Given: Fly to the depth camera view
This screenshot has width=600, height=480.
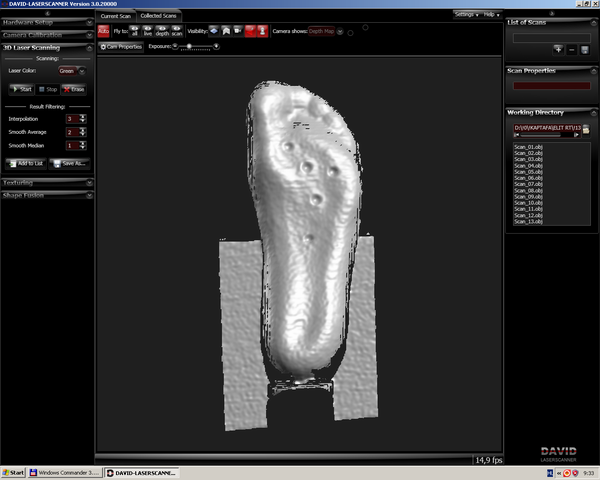Looking at the screenshot, I should coord(162,31).
